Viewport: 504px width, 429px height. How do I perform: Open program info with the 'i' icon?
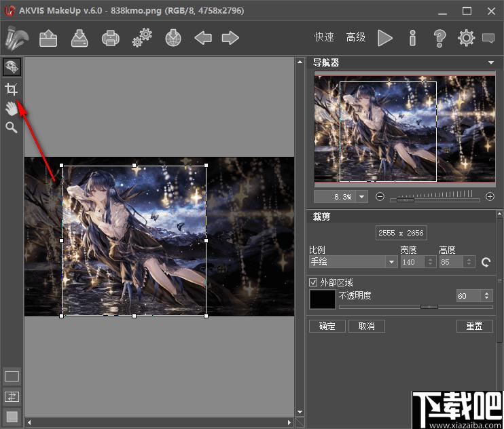[412, 38]
